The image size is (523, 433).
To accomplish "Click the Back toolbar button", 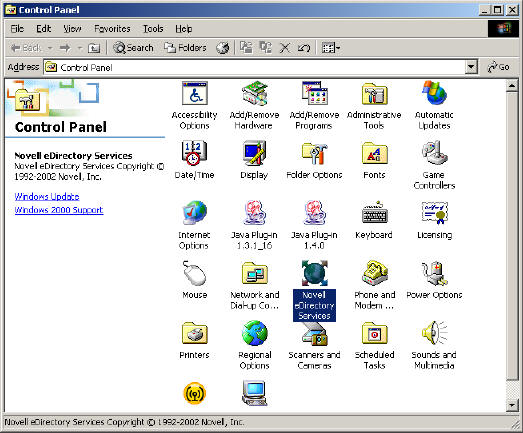I will [26, 48].
